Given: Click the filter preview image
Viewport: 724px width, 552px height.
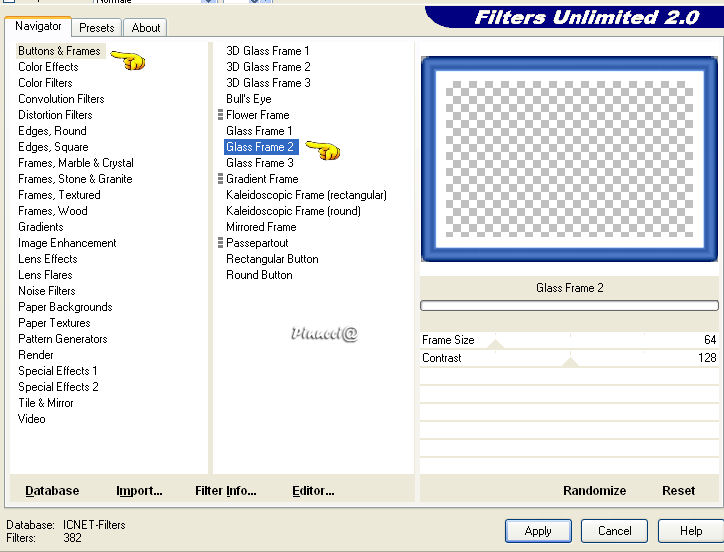Looking at the screenshot, I should [569, 159].
